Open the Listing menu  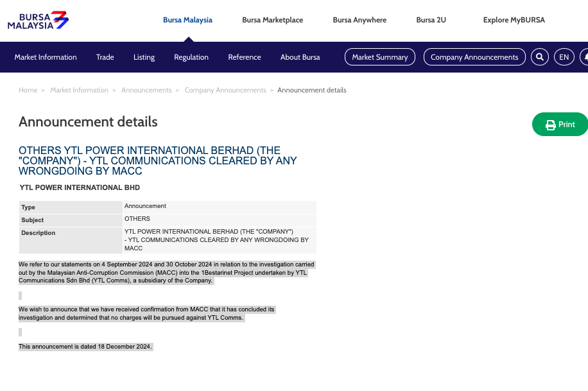(x=144, y=57)
